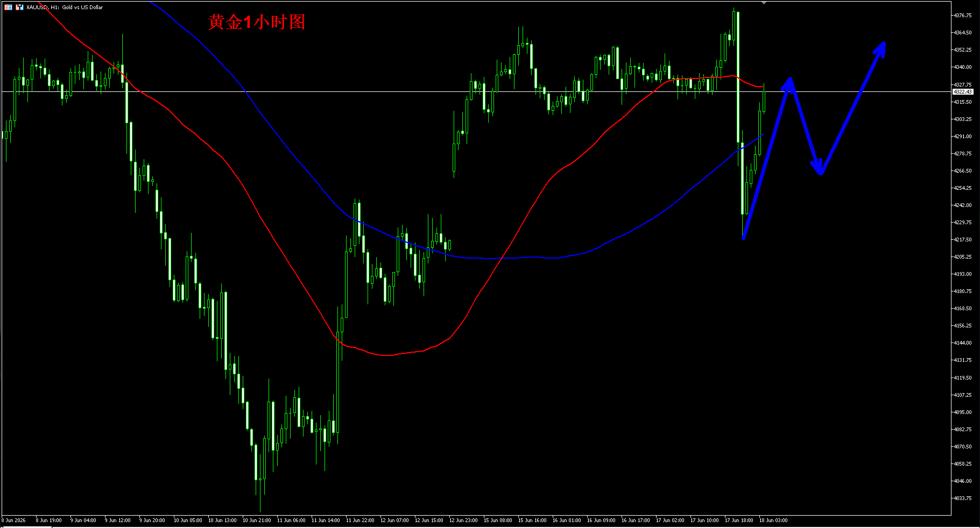Click the 4242.00 price scale label
The height and width of the screenshot is (528, 980).
click(963, 205)
